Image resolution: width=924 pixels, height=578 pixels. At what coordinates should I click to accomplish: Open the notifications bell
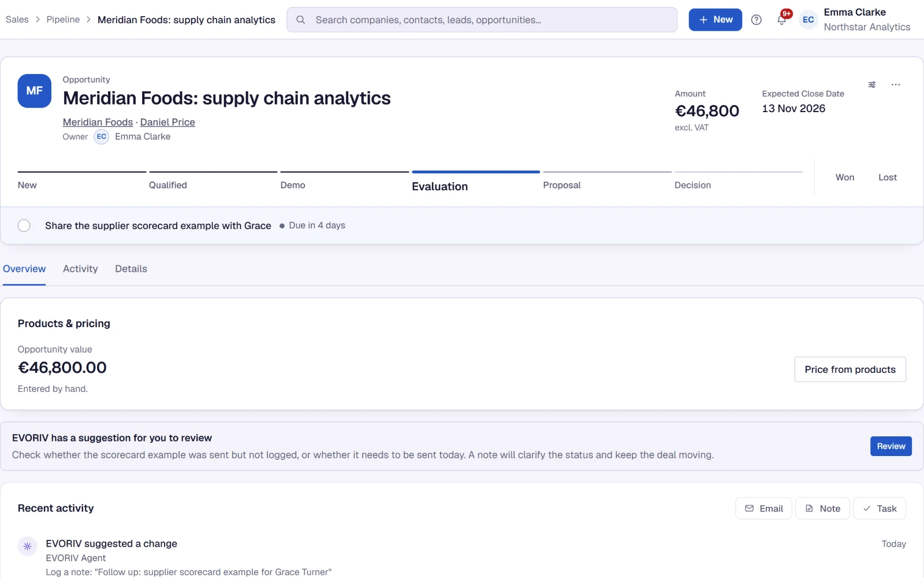pos(781,20)
